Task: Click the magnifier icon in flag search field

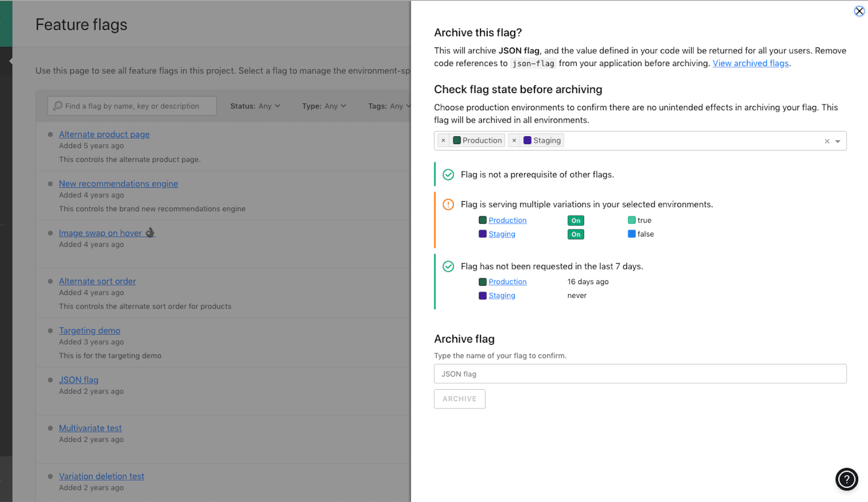Action: pyautogui.click(x=57, y=105)
